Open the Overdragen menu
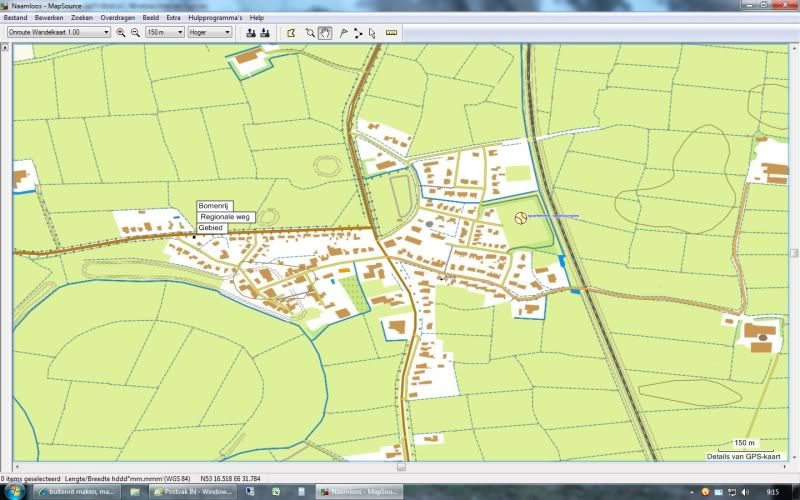Viewport: 800px width, 500px height. point(119,18)
